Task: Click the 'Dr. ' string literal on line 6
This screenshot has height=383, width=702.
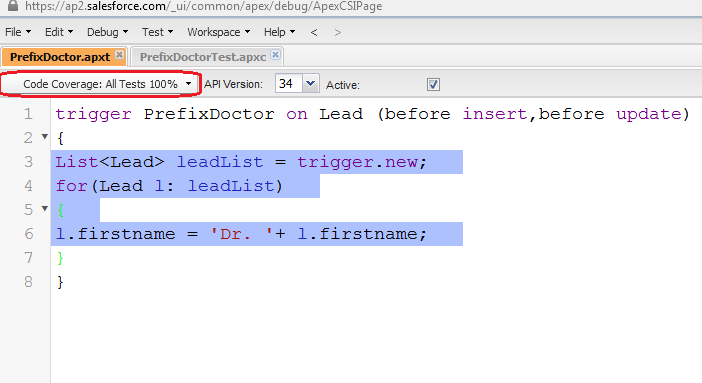Action: (241, 234)
